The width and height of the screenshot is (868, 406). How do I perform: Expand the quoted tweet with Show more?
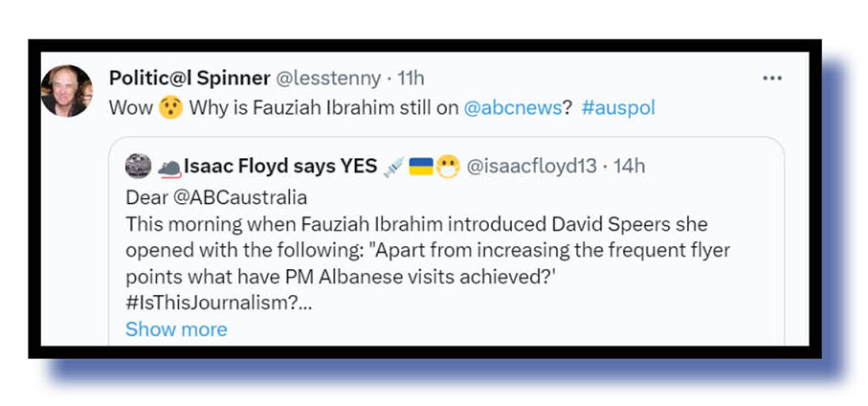point(176,329)
